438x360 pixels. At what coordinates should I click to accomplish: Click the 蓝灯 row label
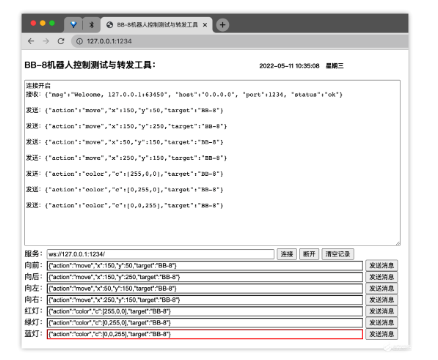33,334
